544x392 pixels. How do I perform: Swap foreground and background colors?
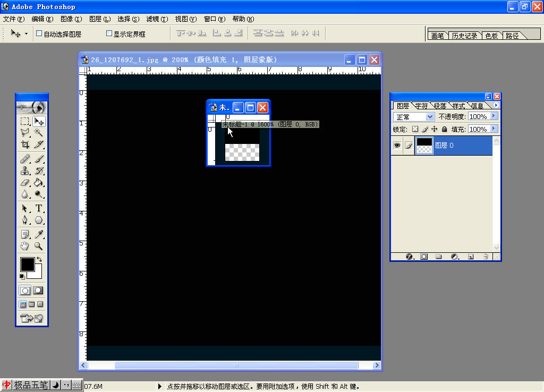tap(39, 259)
